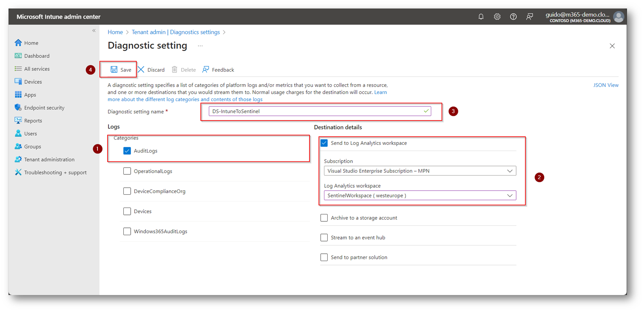This screenshot has width=644, height=312.
Task: Check the OperationalLogs checkbox
Action: (x=127, y=171)
